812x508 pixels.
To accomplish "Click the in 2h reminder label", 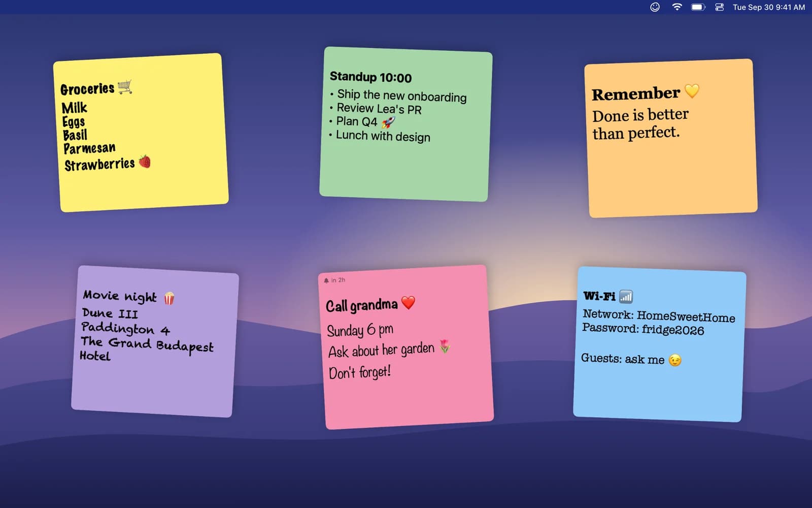I will click(338, 280).
